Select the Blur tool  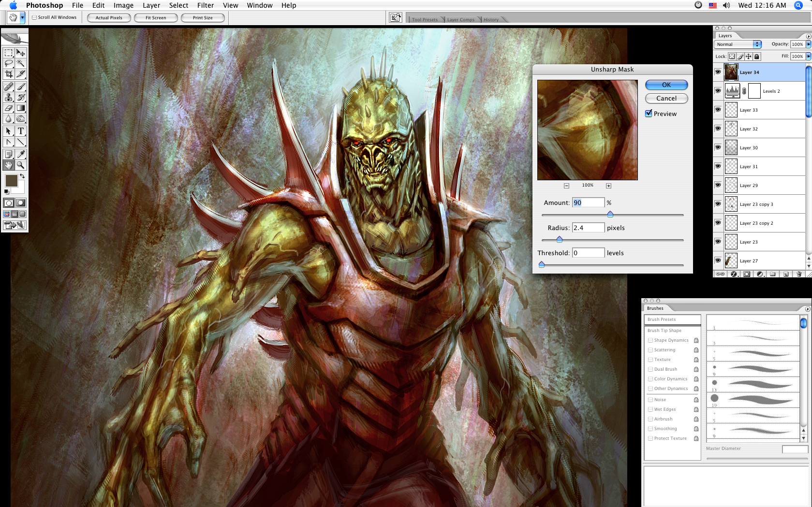[9, 119]
